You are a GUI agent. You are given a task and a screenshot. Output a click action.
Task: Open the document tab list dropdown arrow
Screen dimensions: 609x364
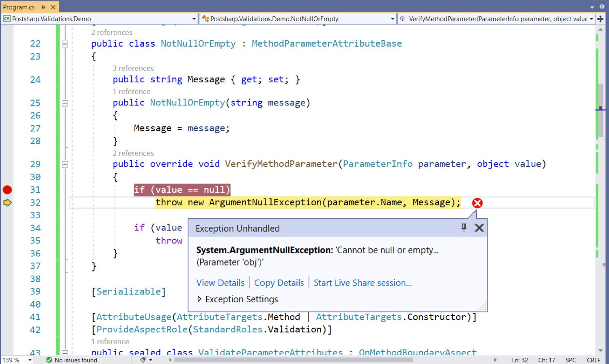click(592, 7)
